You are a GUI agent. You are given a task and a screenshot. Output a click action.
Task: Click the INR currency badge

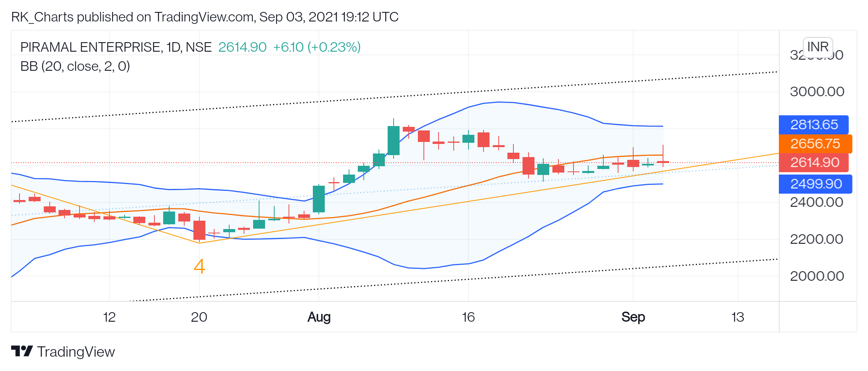pos(818,47)
